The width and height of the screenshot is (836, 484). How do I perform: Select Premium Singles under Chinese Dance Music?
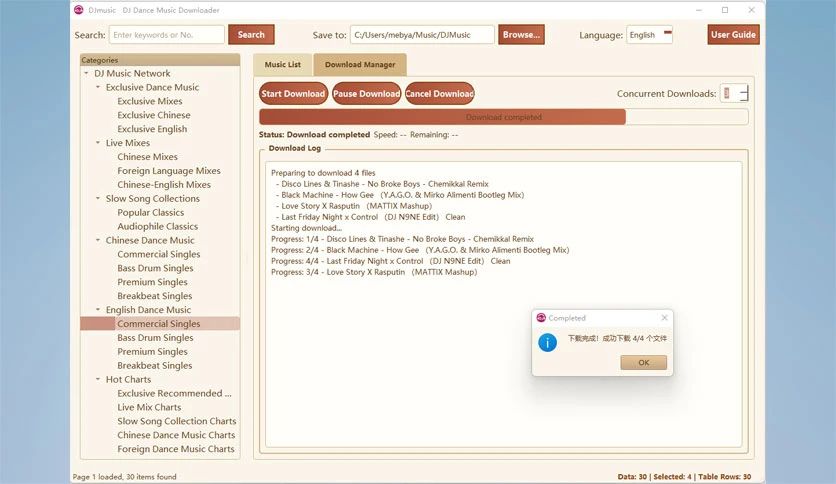[x=152, y=282]
